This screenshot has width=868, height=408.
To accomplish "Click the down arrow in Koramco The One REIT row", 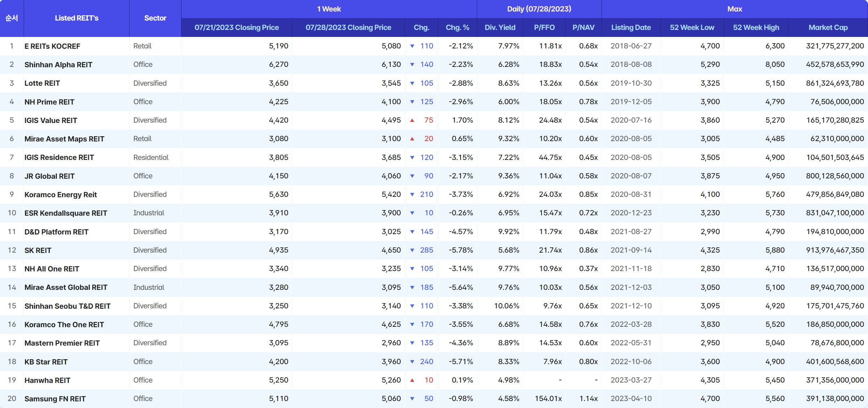I will (x=412, y=324).
